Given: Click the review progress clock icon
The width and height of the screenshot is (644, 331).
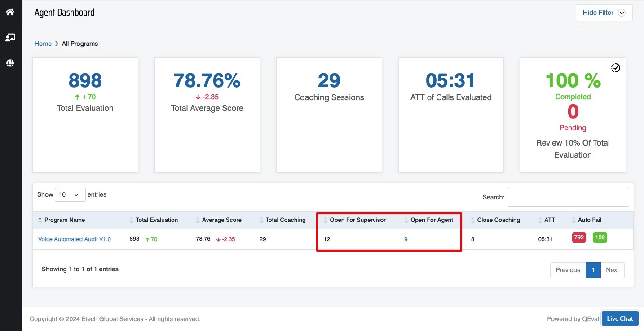Looking at the screenshot, I should pyautogui.click(x=616, y=68).
